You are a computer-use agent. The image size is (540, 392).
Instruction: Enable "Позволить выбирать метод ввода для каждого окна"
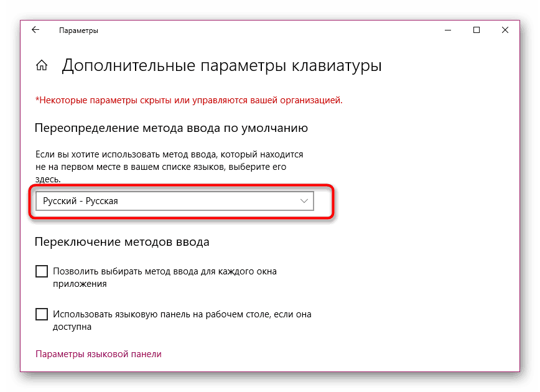42,271
